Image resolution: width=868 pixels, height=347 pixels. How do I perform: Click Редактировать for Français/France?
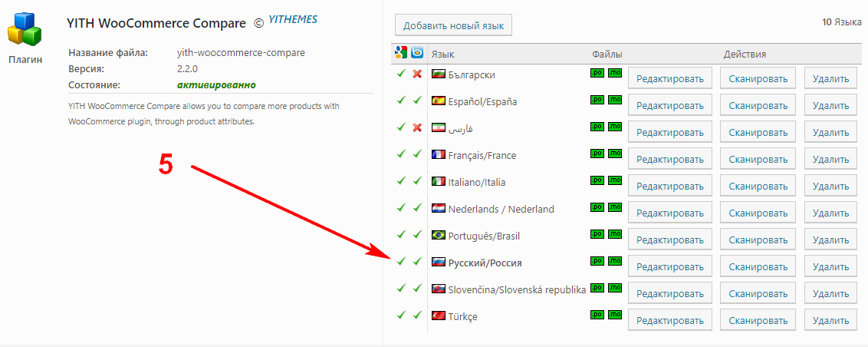[670, 159]
